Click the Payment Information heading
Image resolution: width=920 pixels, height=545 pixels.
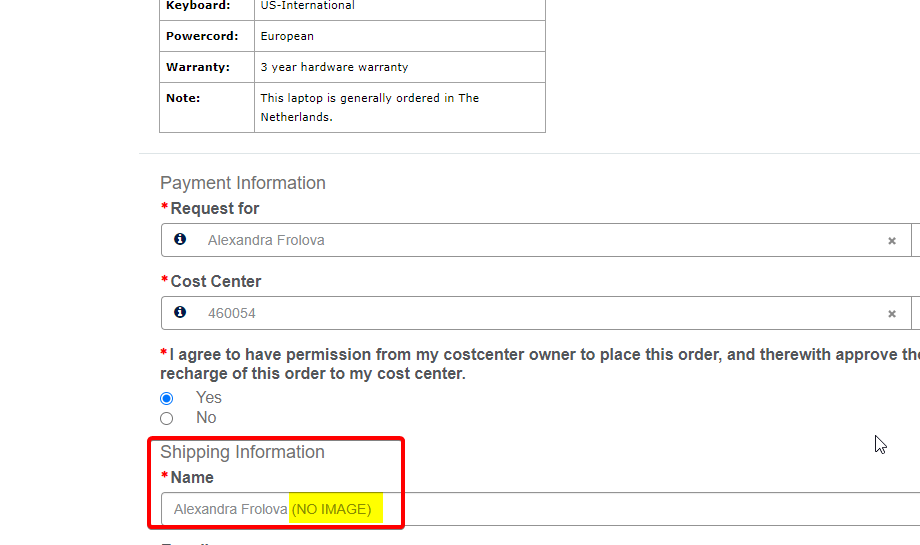click(x=243, y=183)
